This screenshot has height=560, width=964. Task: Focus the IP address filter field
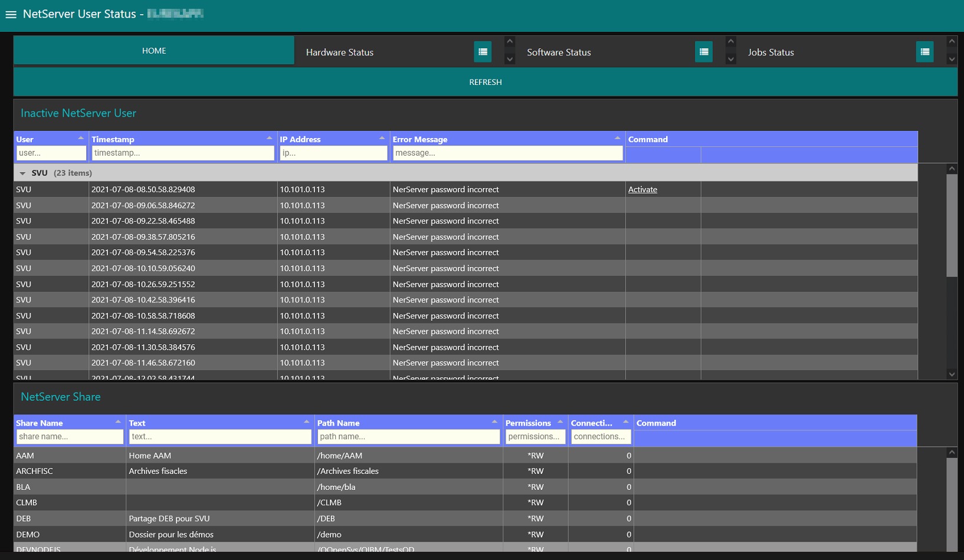coord(333,153)
